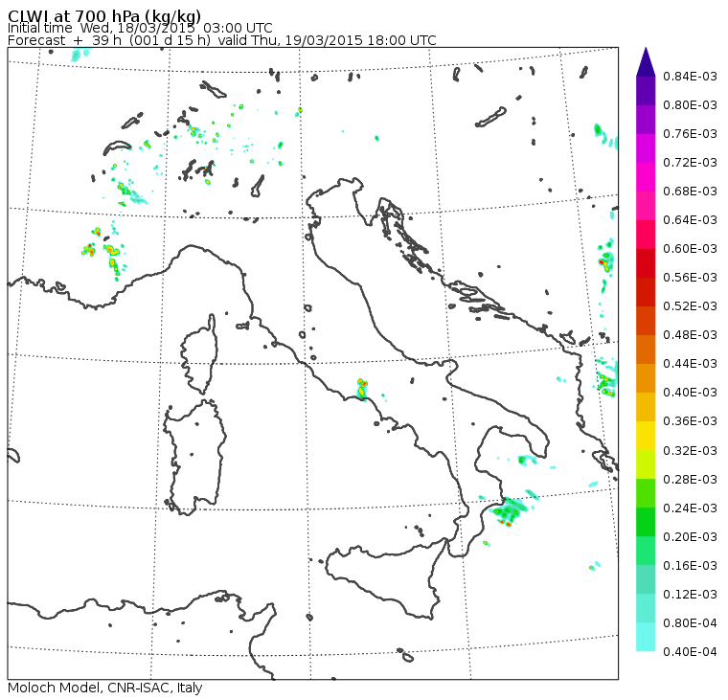Click the 0.20E-03 legend label
The image size is (728, 700).
[690, 537]
